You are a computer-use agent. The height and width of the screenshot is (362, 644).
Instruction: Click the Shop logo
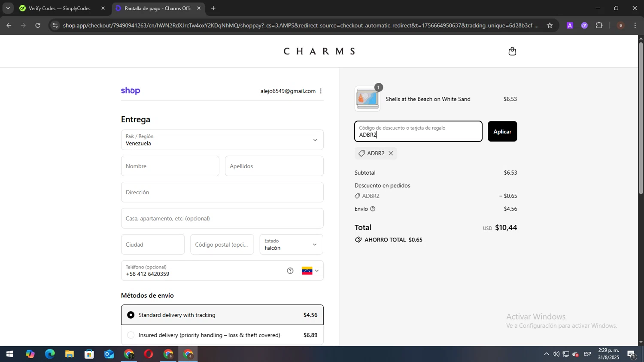pyautogui.click(x=131, y=91)
